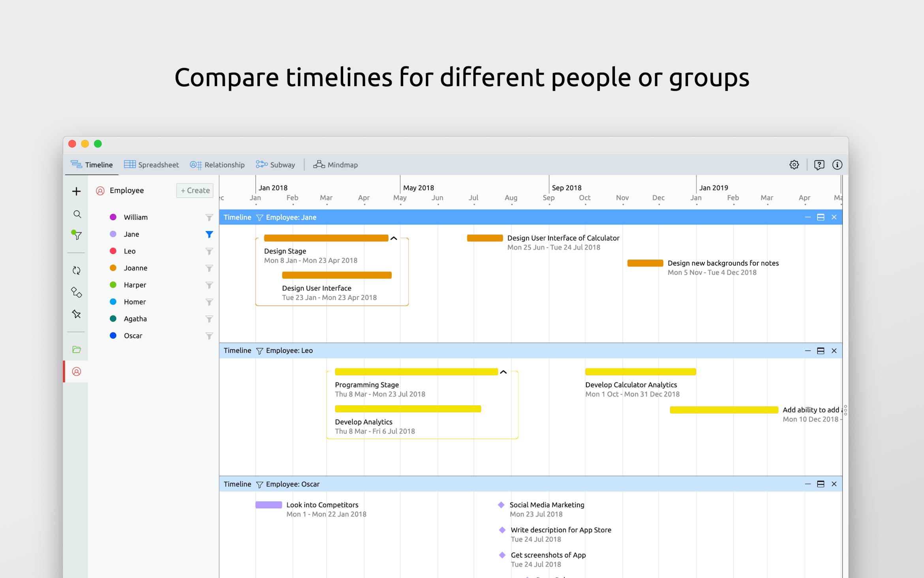Viewport: 924px width, 578px height.
Task: Click the sync/refresh icon in the sidebar
Action: pos(77,270)
